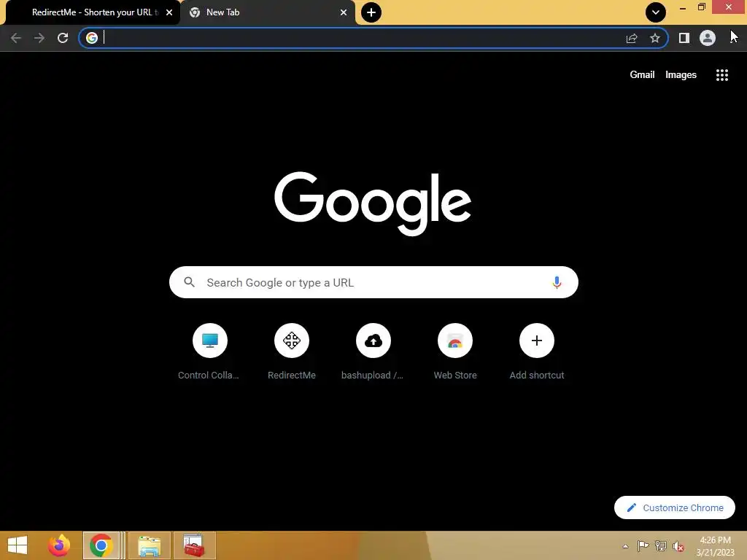Open the red toolbox taskbar app
The image size is (747, 560).
pos(194,545)
